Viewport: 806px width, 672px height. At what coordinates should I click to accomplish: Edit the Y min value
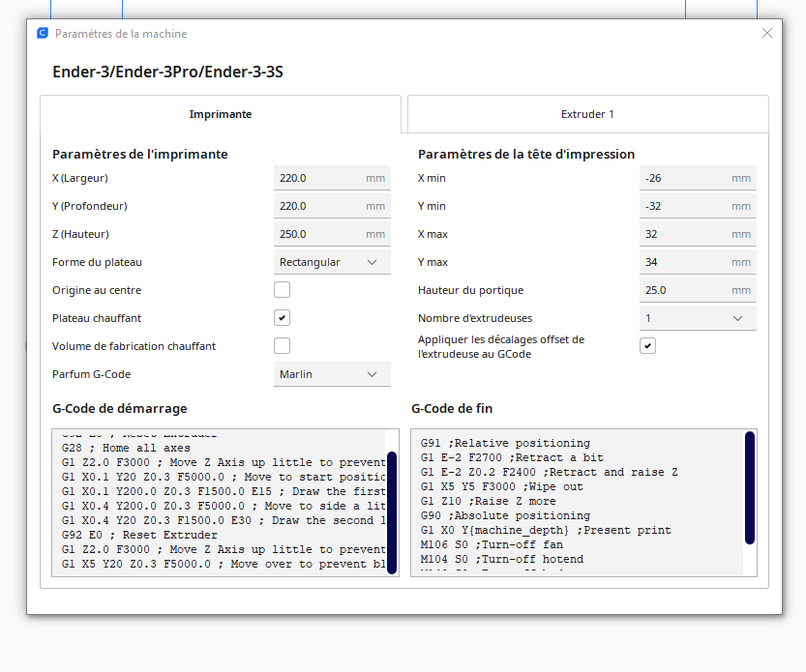[x=698, y=206]
